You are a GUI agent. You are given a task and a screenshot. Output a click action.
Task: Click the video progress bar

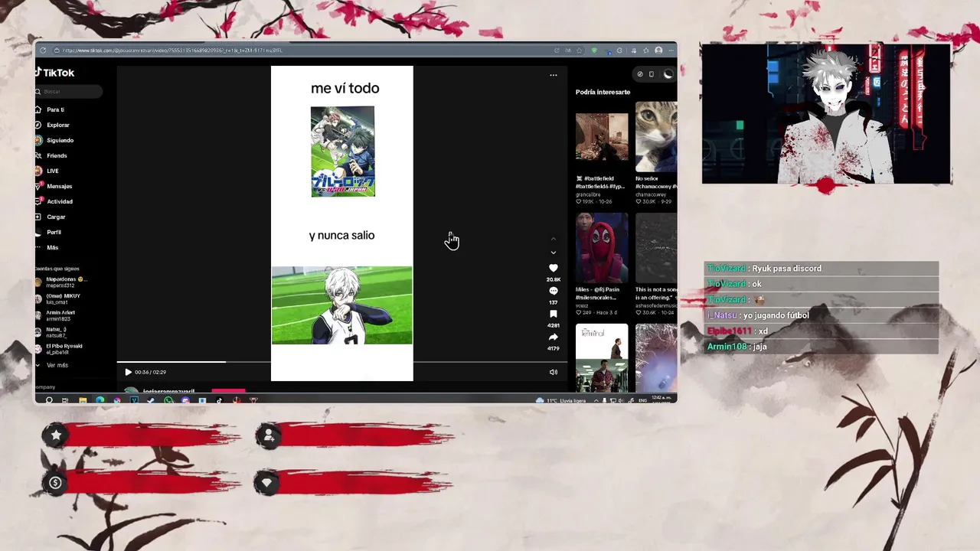coord(341,362)
